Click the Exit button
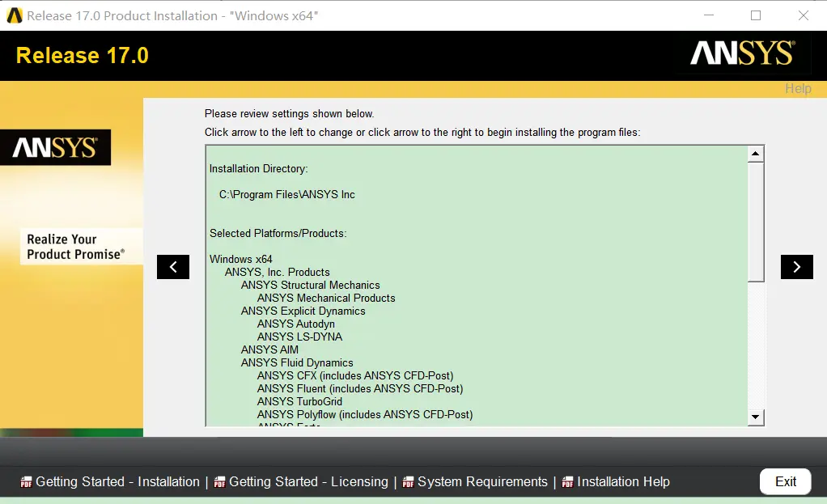The width and height of the screenshot is (827, 504). [x=786, y=481]
